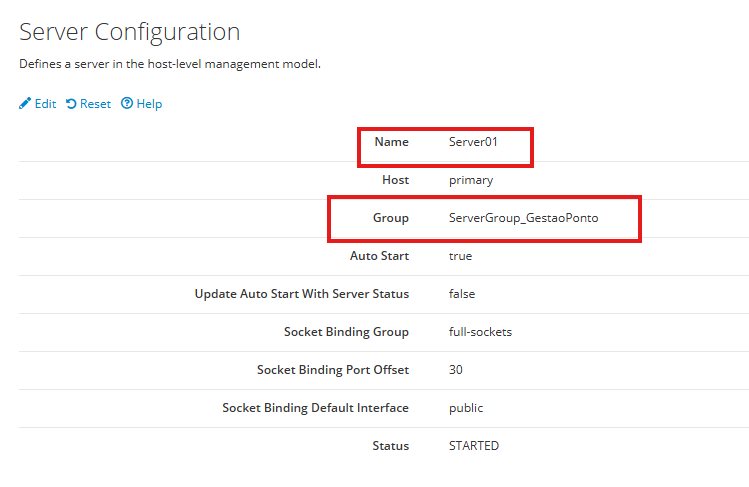The image size is (749, 487).
Task: Open the Help link text
Action: coord(149,104)
